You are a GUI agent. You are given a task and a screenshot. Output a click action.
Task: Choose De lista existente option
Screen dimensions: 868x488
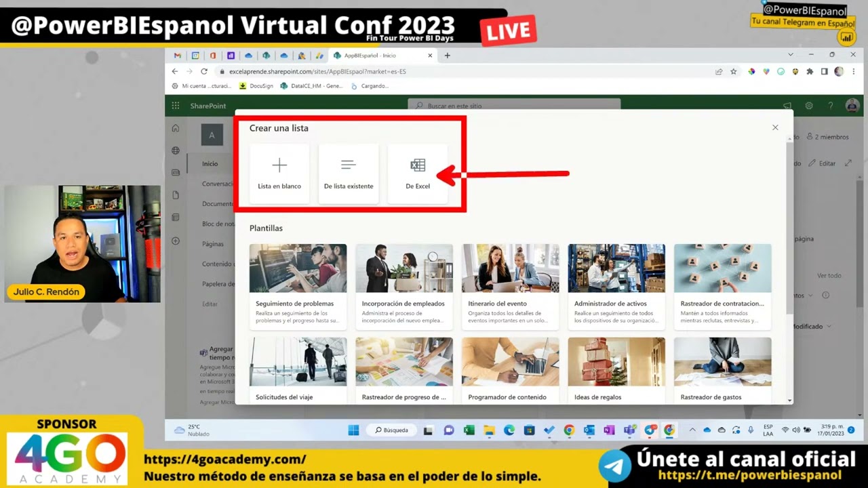(x=349, y=174)
